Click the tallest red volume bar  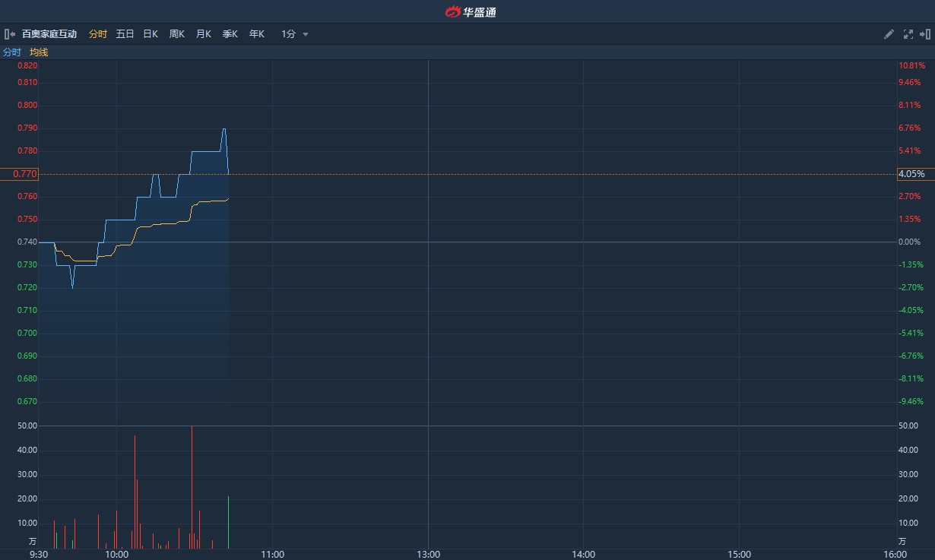pos(192,486)
